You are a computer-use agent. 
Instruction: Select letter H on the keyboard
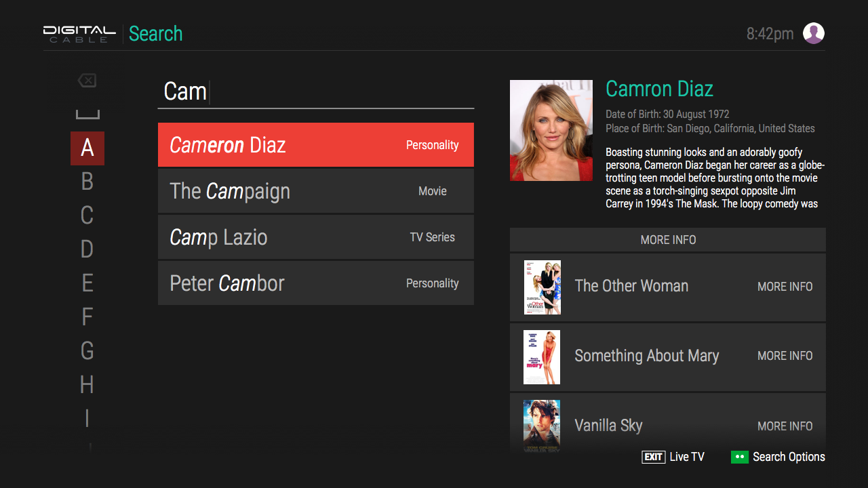tap(87, 385)
